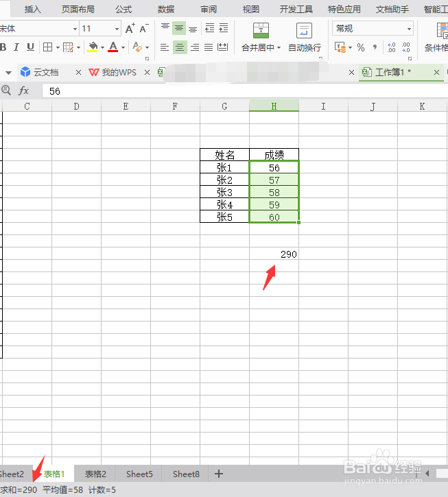The width and height of the screenshot is (448, 497).
Task: Select column D header
Action: click(x=76, y=106)
